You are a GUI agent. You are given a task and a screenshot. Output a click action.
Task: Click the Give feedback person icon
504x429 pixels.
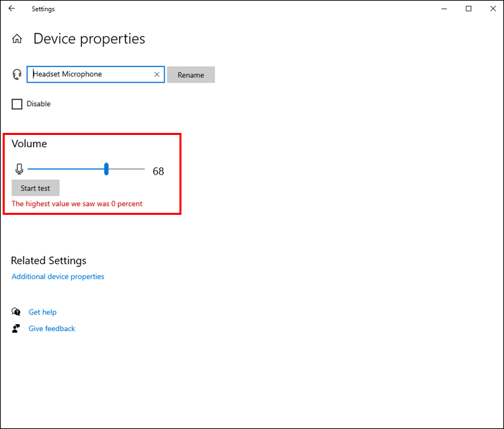[x=16, y=329]
